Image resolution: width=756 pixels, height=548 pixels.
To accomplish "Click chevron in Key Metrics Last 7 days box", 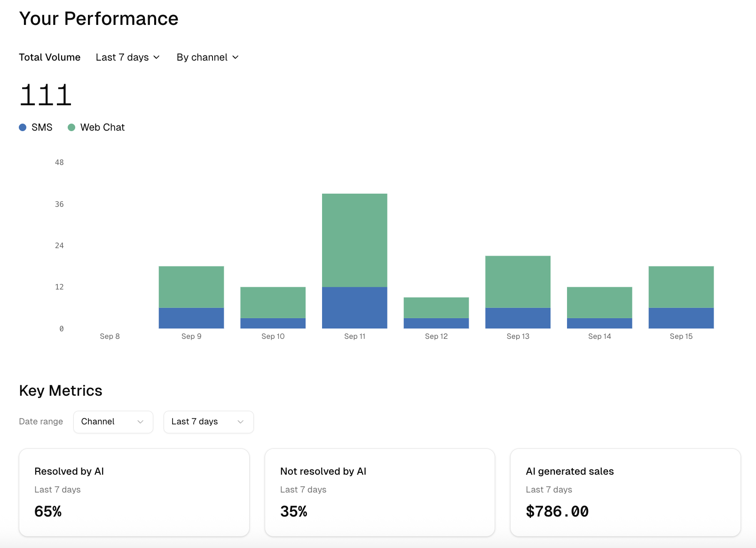I will [240, 422].
